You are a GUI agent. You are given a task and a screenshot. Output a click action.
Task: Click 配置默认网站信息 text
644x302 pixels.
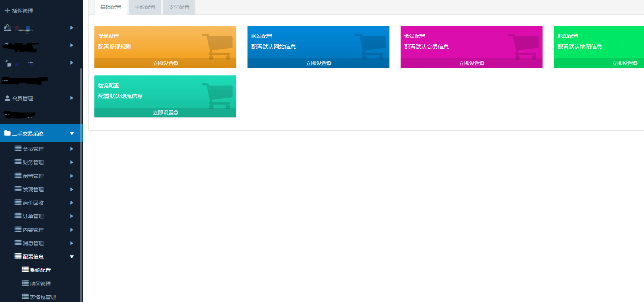(274, 47)
